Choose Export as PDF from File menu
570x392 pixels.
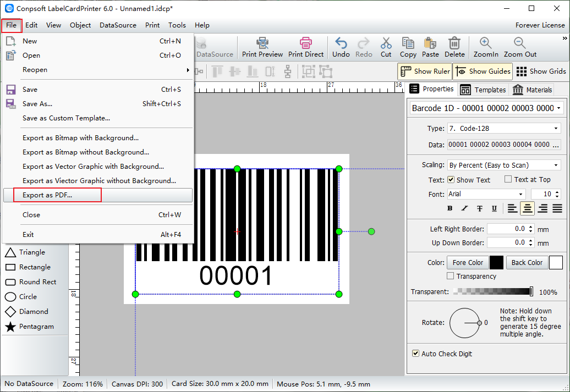click(97, 195)
